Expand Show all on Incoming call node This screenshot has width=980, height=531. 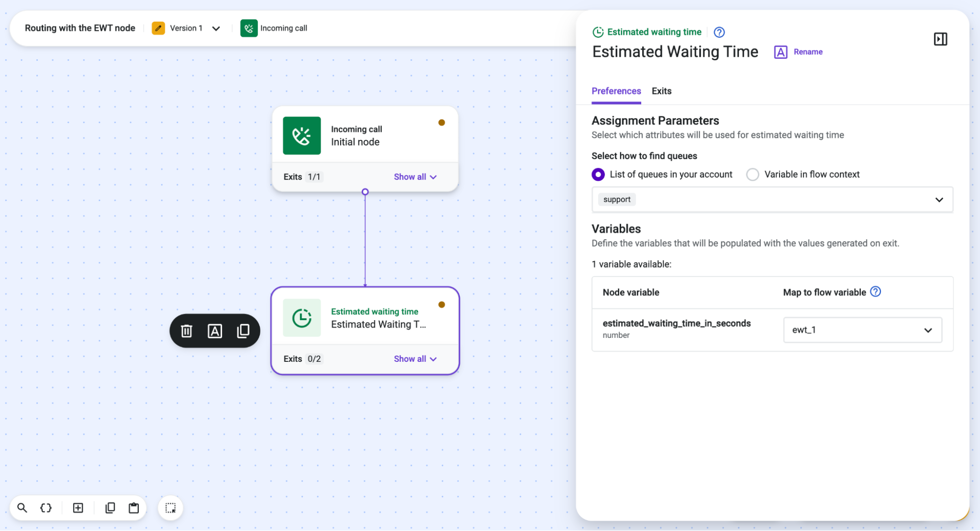[415, 177]
